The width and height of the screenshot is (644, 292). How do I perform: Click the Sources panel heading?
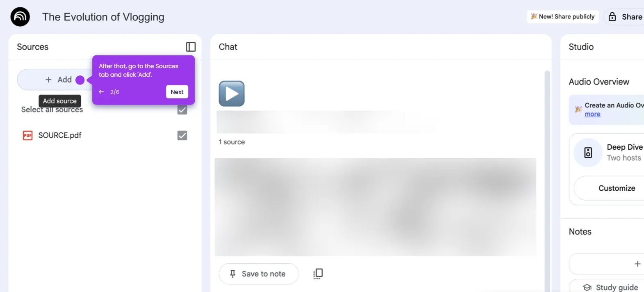point(33,47)
